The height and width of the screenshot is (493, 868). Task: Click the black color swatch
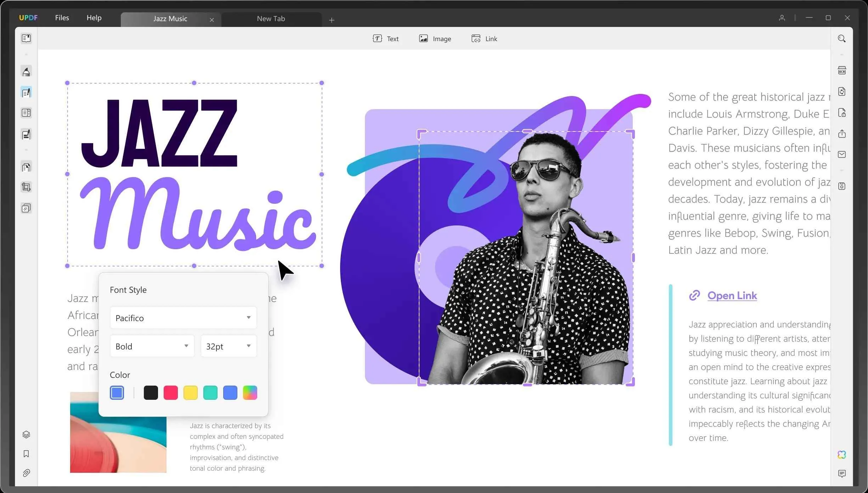(x=150, y=393)
